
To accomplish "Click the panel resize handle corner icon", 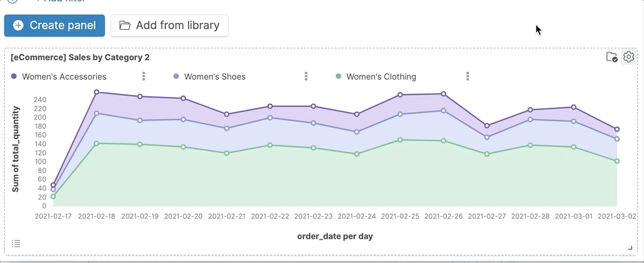I will pyautogui.click(x=630, y=247).
